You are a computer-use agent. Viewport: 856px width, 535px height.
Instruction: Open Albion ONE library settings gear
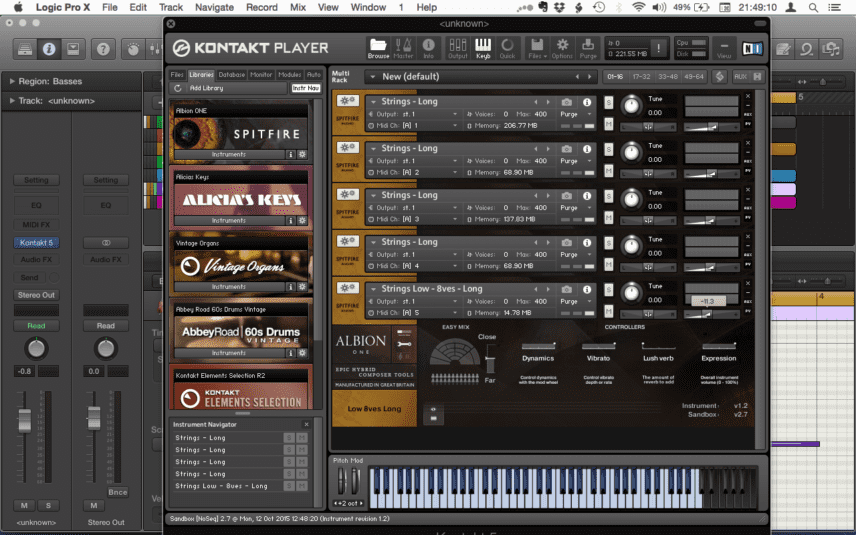[302, 154]
